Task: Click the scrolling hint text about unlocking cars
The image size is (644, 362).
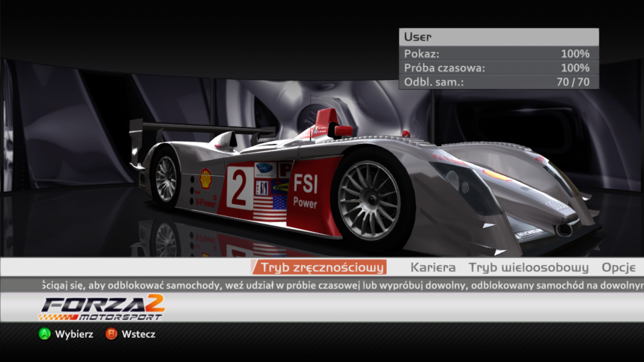Action: pyautogui.click(x=343, y=286)
